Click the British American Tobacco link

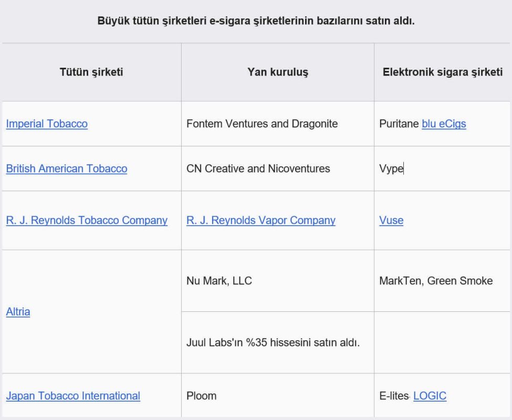pos(67,169)
